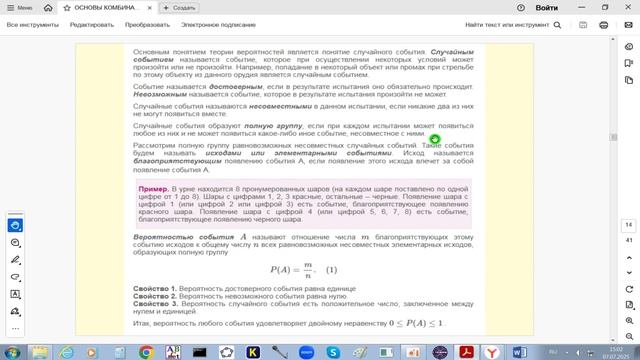Open Электронное подписание menu
640x360 pixels.
(x=218, y=25)
